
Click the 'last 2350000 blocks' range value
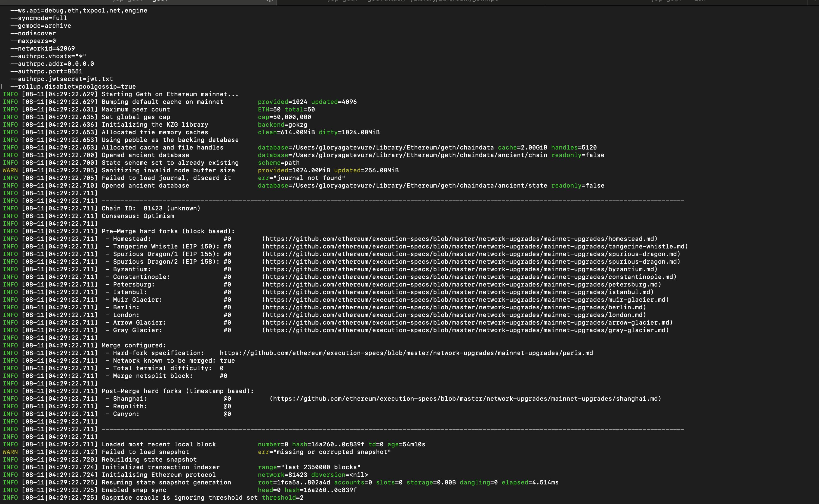[321, 467]
